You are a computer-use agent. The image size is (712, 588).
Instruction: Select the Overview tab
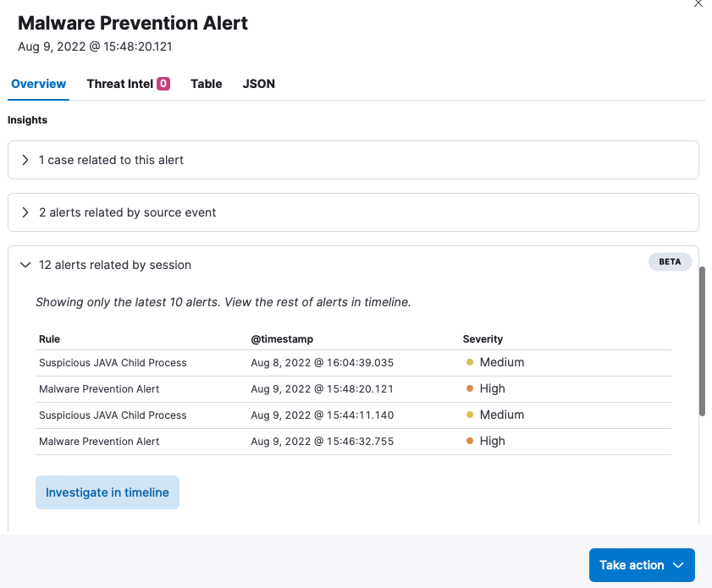click(x=39, y=84)
